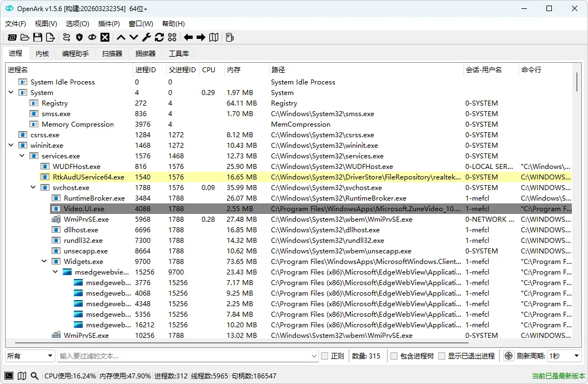The height and width of the screenshot is (384, 588).
Task: Click the wrench settings toolbar icon
Action: tap(147, 37)
